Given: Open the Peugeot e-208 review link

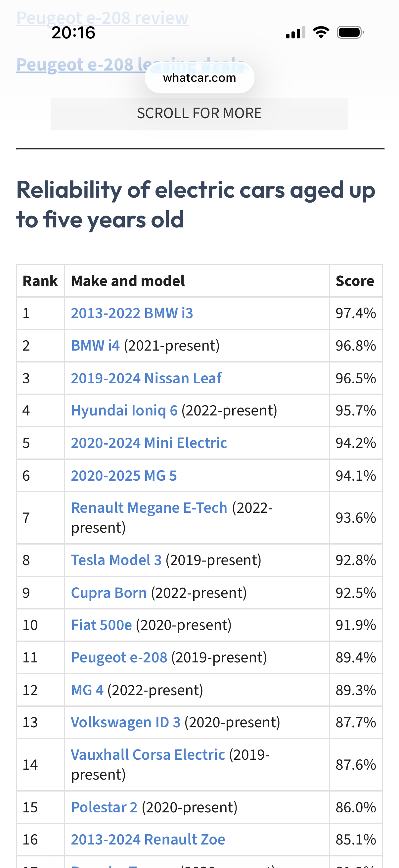Looking at the screenshot, I should [102, 18].
